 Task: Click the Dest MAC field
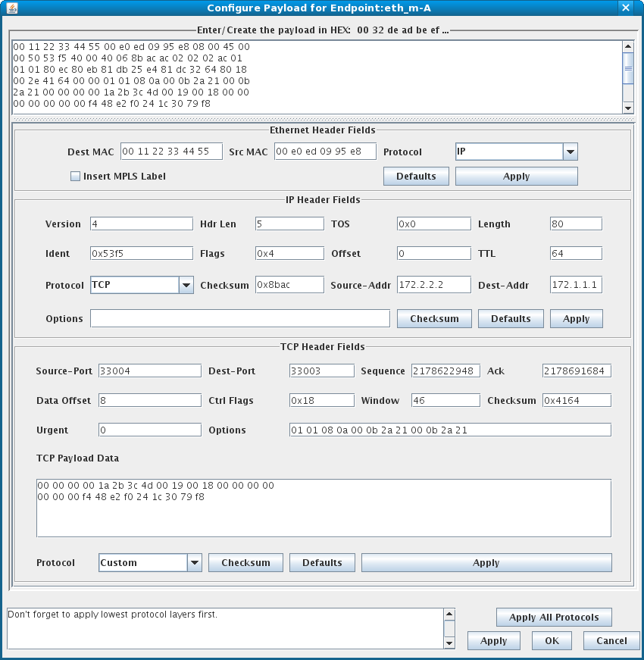pos(171,152)
